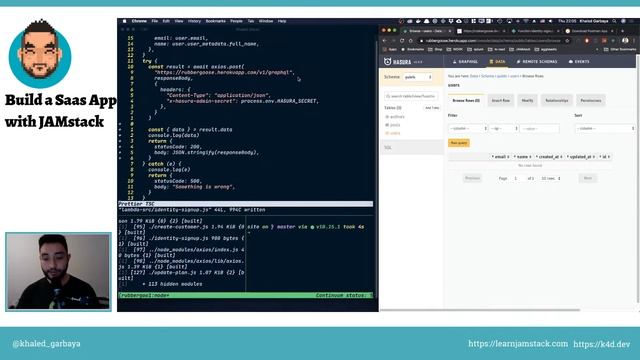Open the Apps bookmarks shortcut
Image resolution: width=640 pixels, height=360 pixels.
tap(390, 49)
